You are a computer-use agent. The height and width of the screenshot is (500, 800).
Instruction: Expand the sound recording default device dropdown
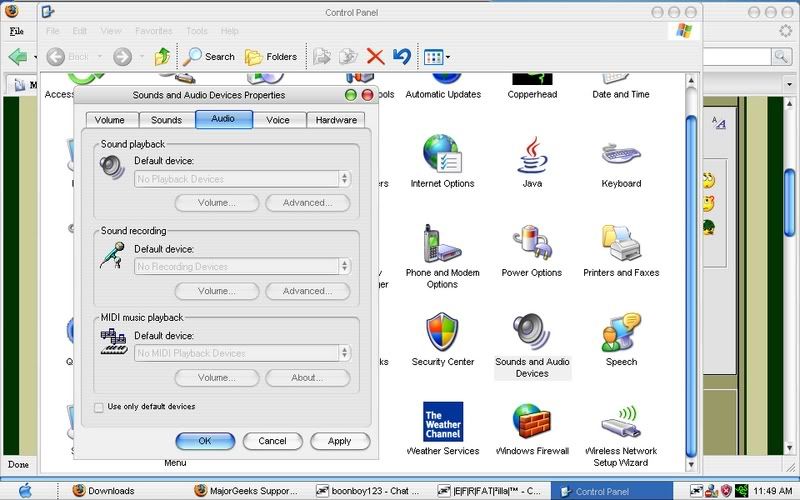344,267
